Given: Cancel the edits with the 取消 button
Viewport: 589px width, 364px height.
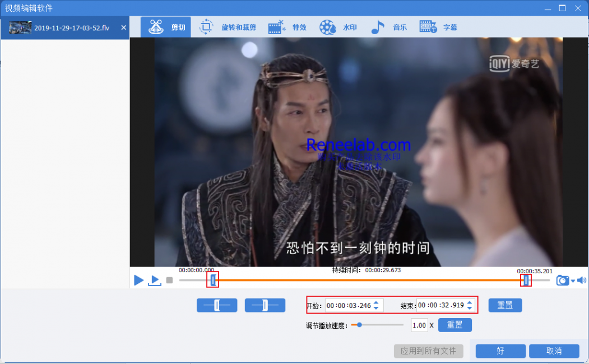Looking at the screenshot, I should pos(554,351).
